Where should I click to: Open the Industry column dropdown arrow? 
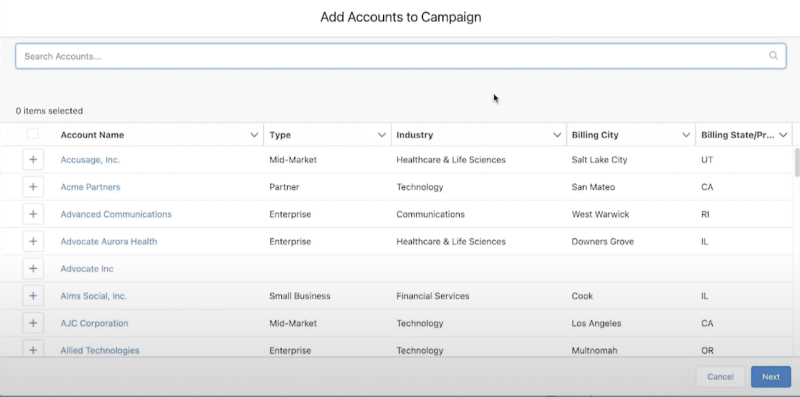(x=557, y=135)
